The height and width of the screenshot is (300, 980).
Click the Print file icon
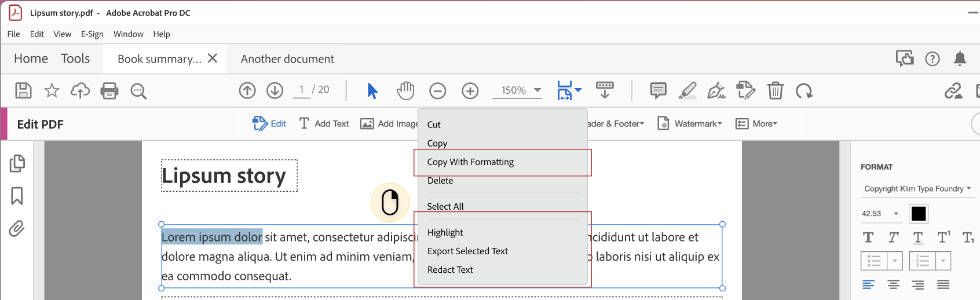tap(109, 91)
